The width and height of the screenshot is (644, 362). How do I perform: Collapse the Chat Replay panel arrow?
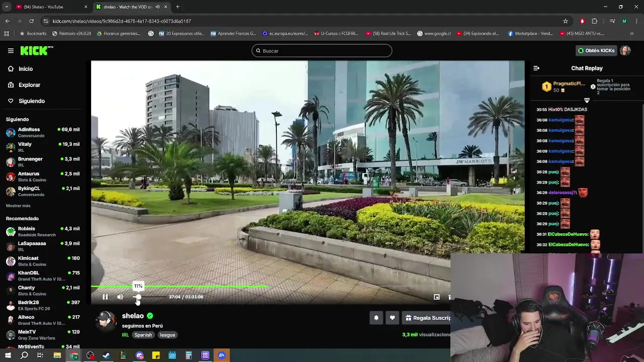point(536,68)
